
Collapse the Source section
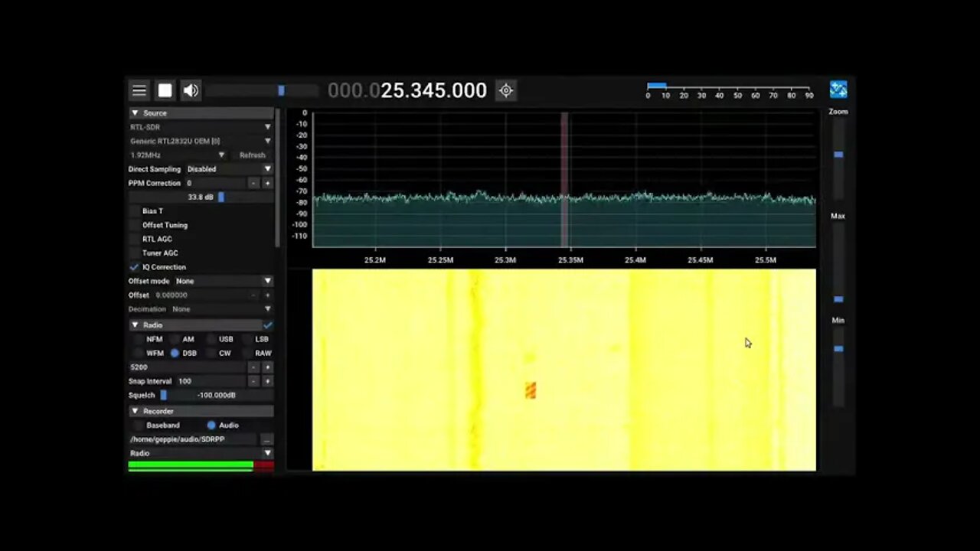coord(201,112)
